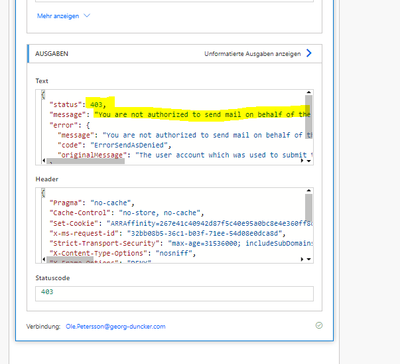Click the highlighted "You are not authorized" message

(x=202, y=115)
